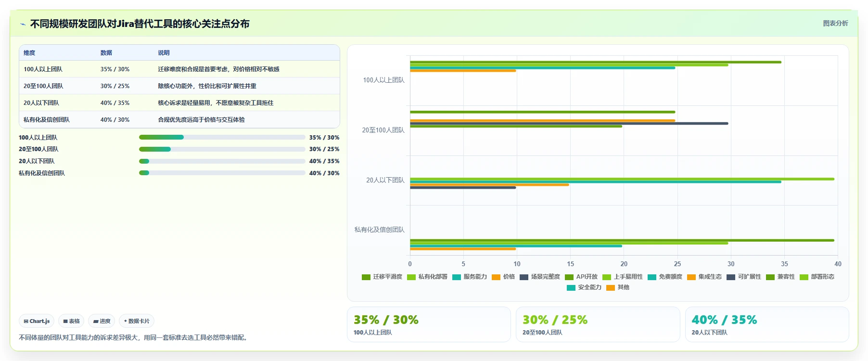
Task: Click the 私有化及信创团队 progress bar
Action: pyautogui.click(x=222, y=173)
